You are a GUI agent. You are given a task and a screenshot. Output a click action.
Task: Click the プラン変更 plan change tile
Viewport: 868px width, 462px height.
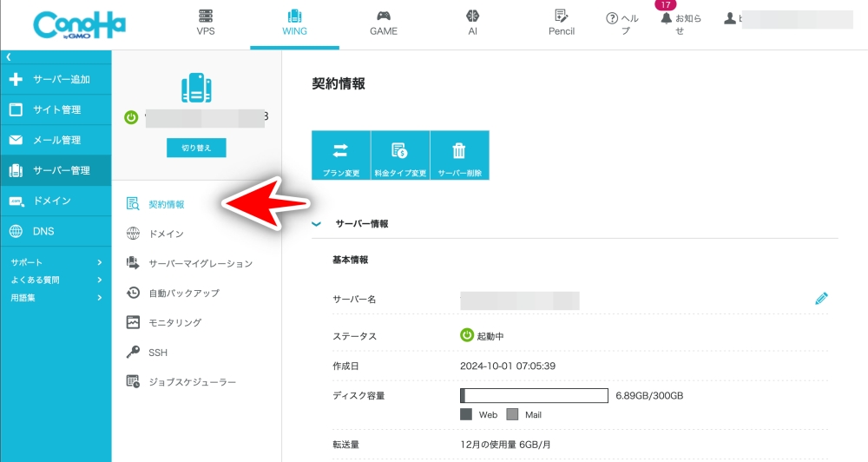click(x=341, y=155)
